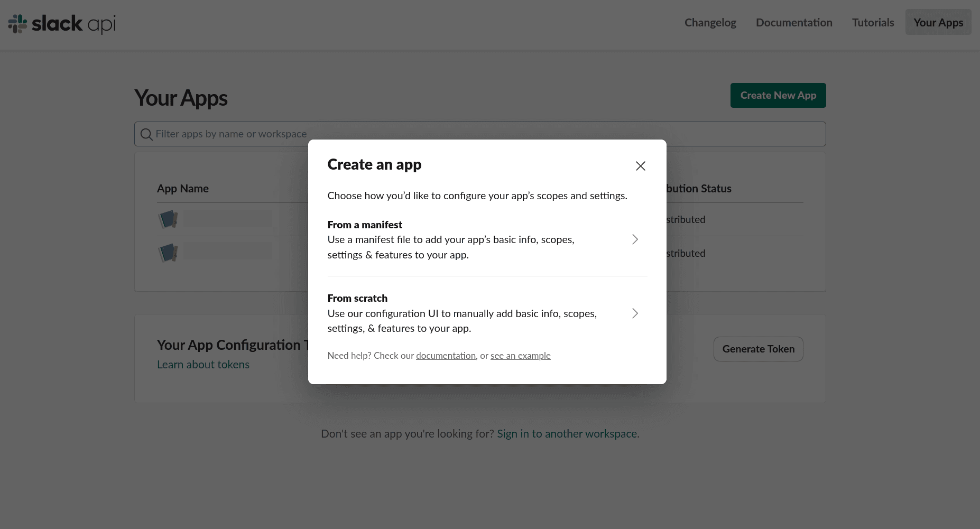Open the Changelog page
The width and height of the screenshot is (980, 529).
pyautogui.click(x=710, y=22)
